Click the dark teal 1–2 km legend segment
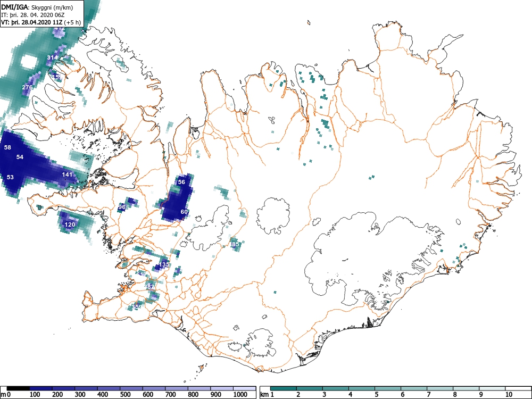532x399 pixels. 284,388
